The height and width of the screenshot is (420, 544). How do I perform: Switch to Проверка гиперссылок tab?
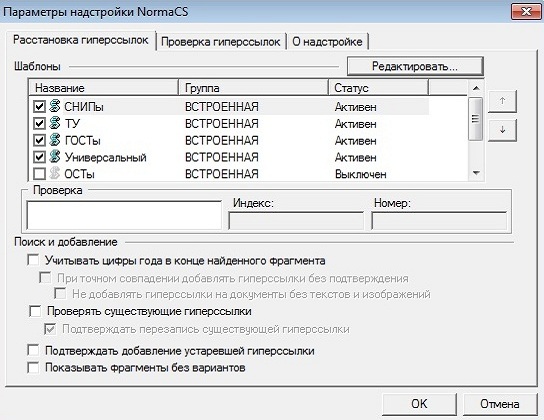(x=221, y=42)
